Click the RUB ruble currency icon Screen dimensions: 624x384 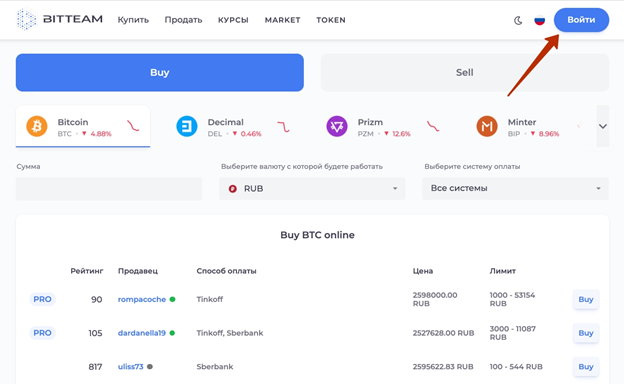coord(233,189)
